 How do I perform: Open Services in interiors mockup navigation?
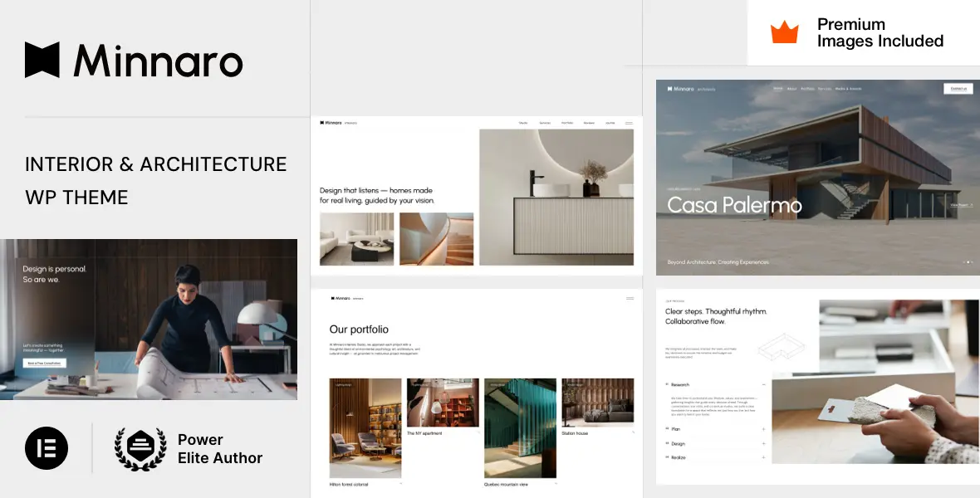pyautogui.click(x=545, y=123)
